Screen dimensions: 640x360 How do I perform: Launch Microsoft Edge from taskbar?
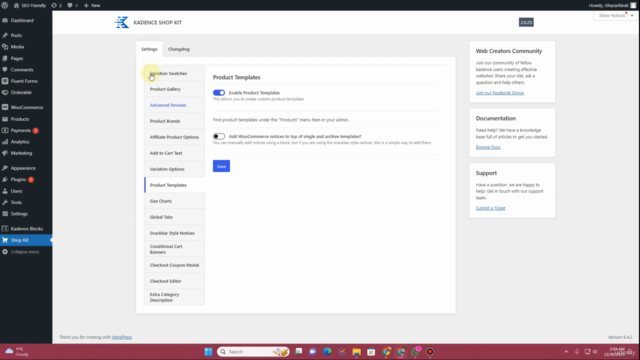[x=327, y=352]
